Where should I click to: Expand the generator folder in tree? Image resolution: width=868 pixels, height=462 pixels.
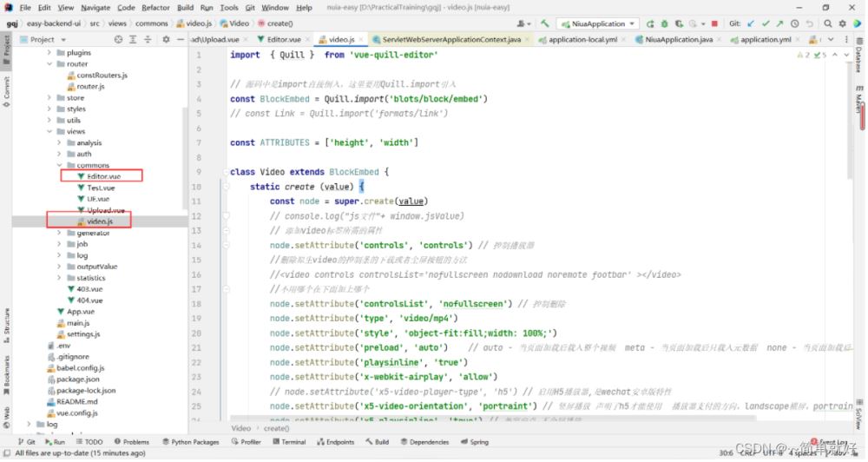(59, 233)
